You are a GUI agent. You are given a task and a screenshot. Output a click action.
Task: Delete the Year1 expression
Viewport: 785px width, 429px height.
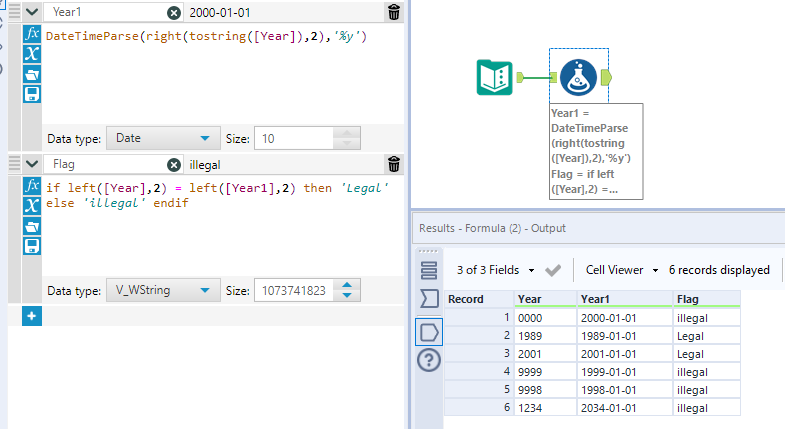(394, 12)
